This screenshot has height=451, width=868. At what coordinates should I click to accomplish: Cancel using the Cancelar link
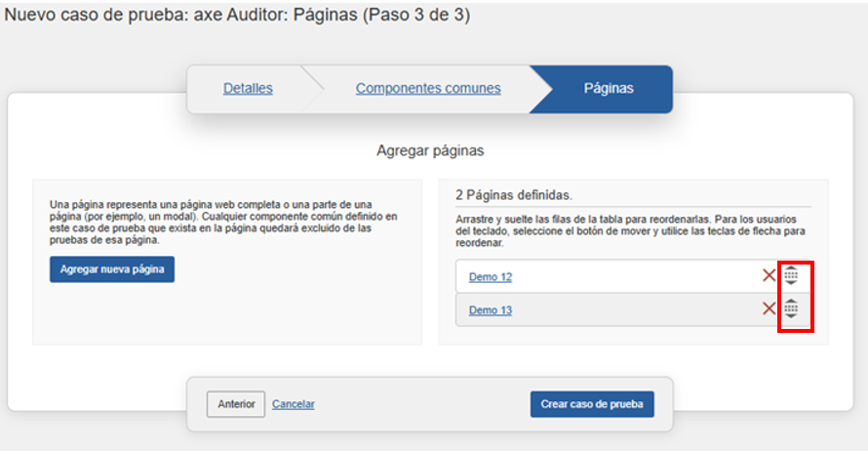point(294,404)
